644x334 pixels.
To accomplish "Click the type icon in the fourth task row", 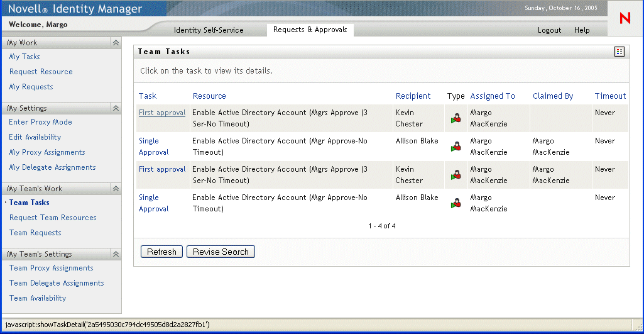I will point(457,203).
